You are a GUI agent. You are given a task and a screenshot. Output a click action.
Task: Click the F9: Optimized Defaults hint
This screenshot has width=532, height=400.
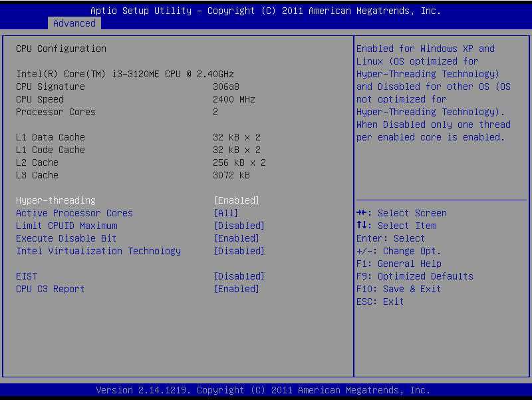(415, 276)
